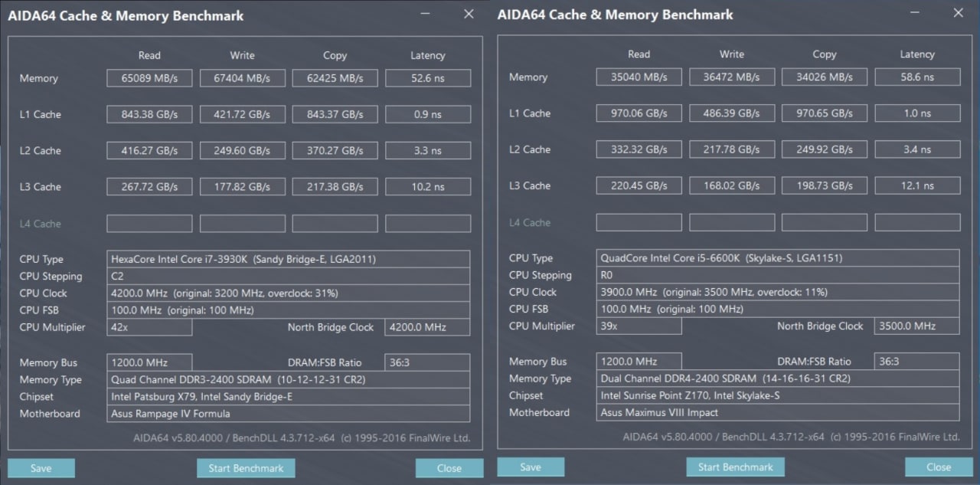The width and height of the screenshot is (980, 485).
Task: Select L3 cache latency 10.2 ns
Action: point(428,186)
